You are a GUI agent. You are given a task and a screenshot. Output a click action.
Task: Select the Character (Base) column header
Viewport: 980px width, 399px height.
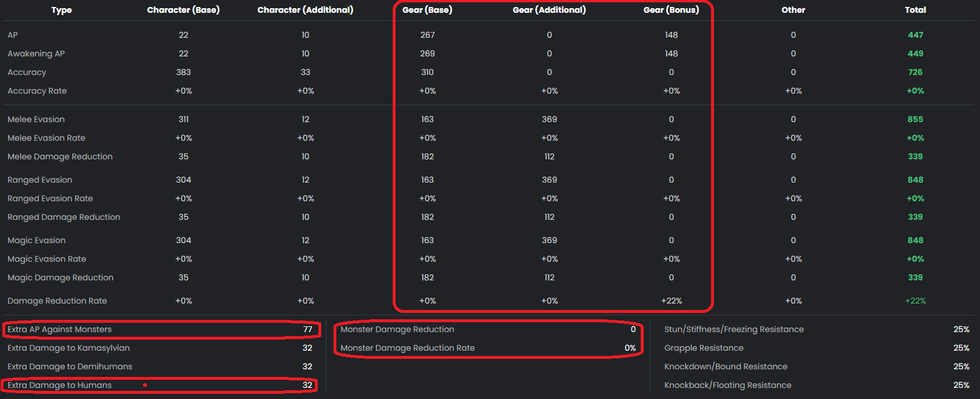tap(184, 10)
